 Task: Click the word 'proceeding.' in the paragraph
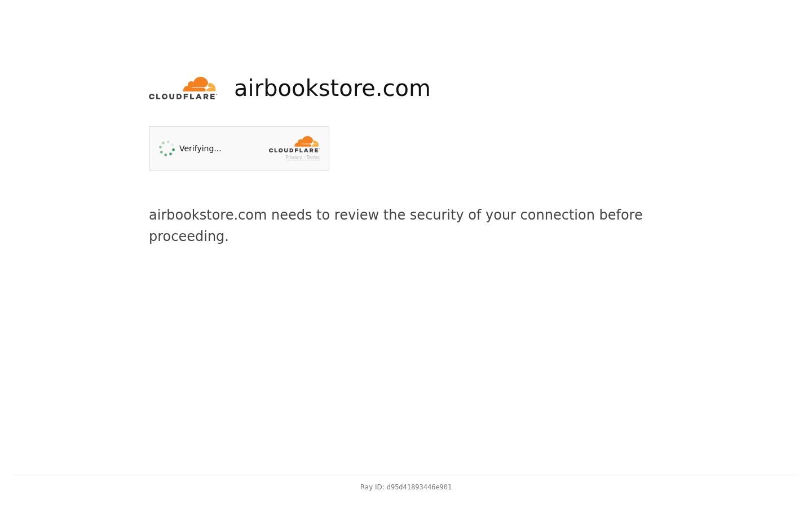coord(189,237)
